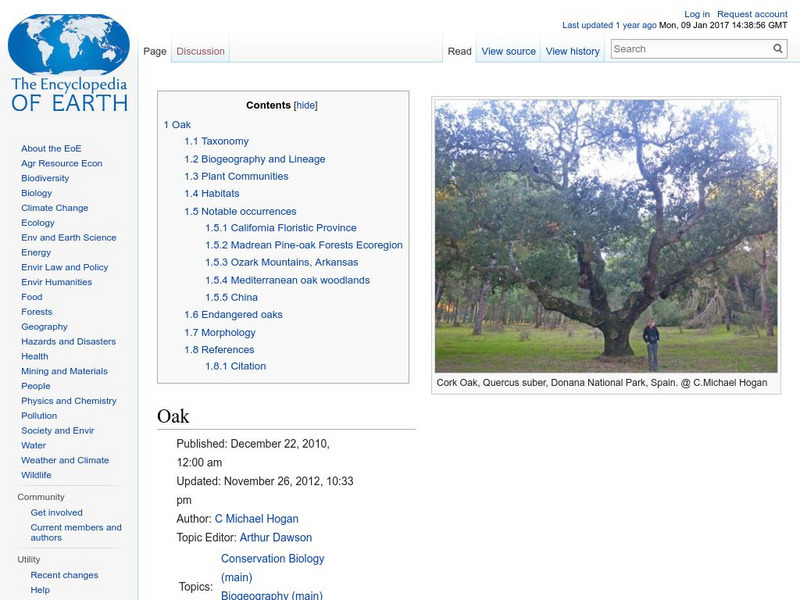The width and height of the screenshot is (800, 600).
Task: Open the View source page
Action: pos(508,50)
